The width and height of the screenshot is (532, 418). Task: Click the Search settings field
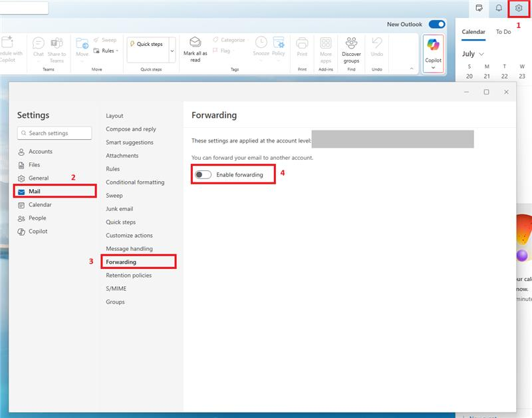click(x=54, y=132)
